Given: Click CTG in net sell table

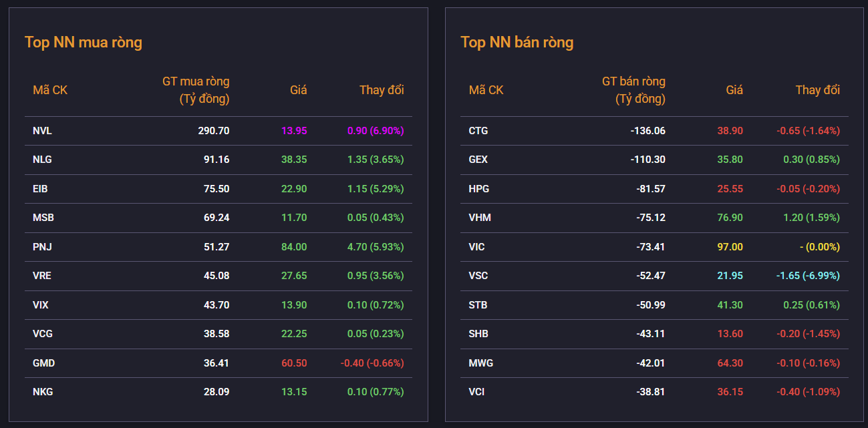Looking at the screenshot, I should click(x=478, y=131).
